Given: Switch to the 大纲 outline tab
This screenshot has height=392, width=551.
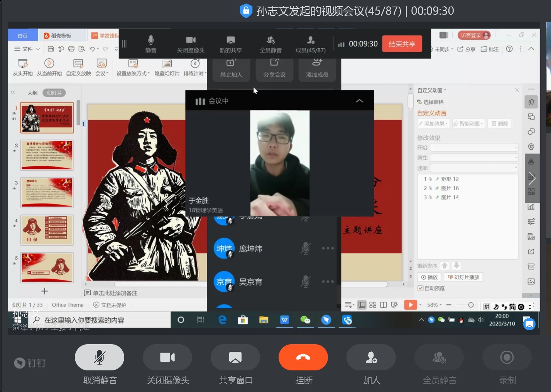Looking at the screenshot, I should [x=32, y=93].
